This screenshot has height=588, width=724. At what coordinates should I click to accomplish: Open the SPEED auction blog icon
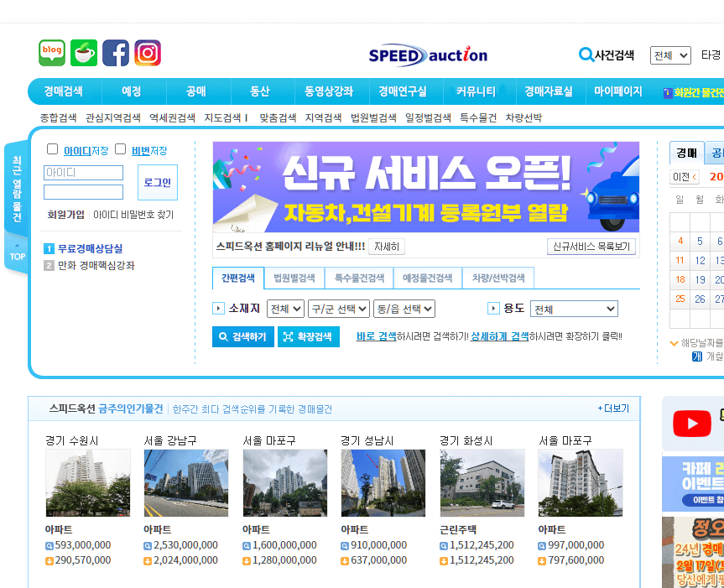51,52
